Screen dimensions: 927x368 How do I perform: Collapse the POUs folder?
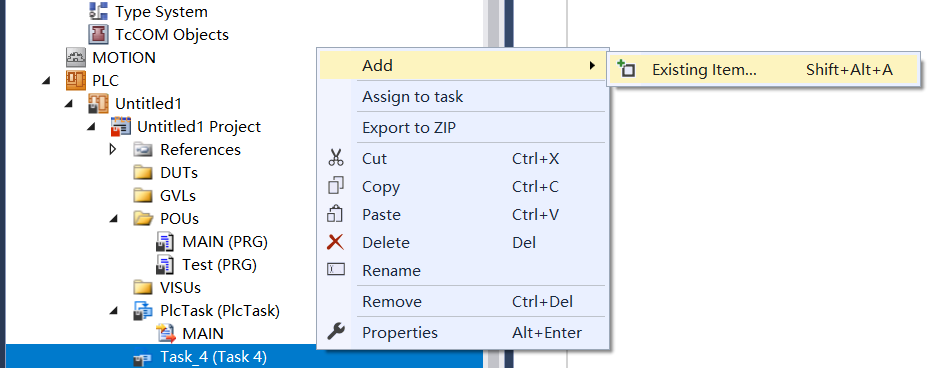[x=114, y=218]
